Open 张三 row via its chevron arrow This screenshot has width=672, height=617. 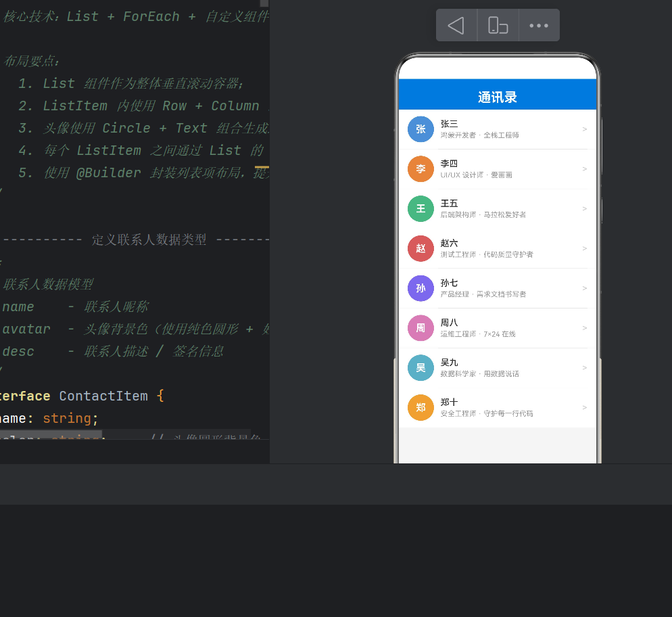[585, 129]
